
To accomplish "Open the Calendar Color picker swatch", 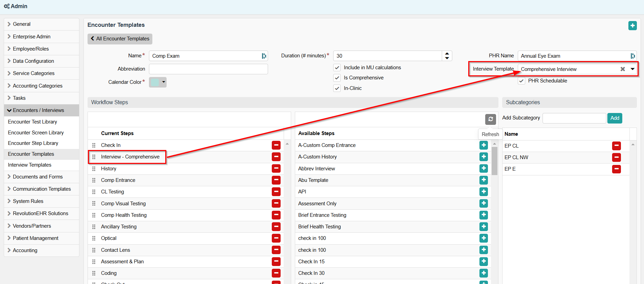I will (x=157, y=82).
